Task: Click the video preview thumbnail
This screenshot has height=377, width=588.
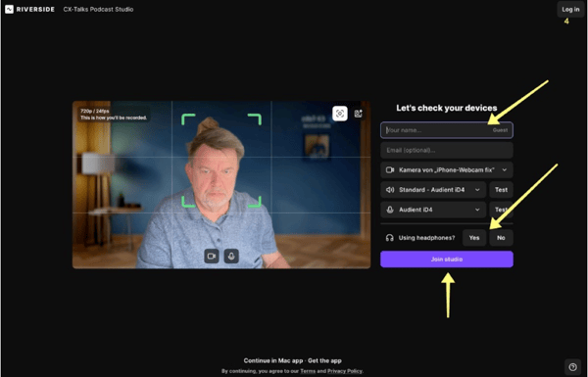Action: click(221, 184)
